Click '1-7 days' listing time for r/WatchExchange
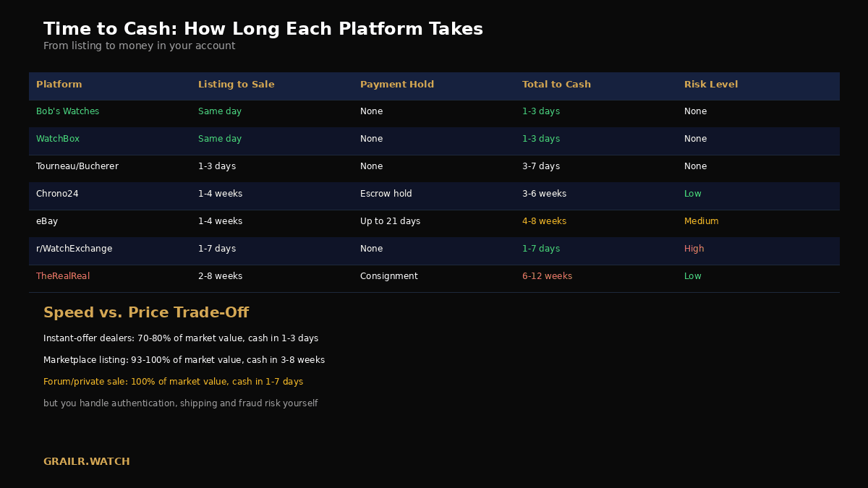 [217, 249]
